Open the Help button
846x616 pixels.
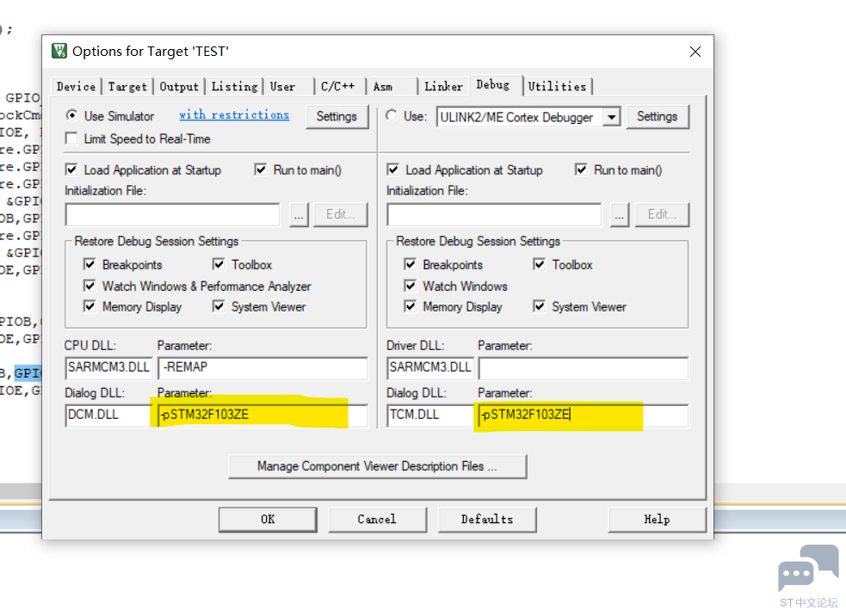[x=658, y=520]
